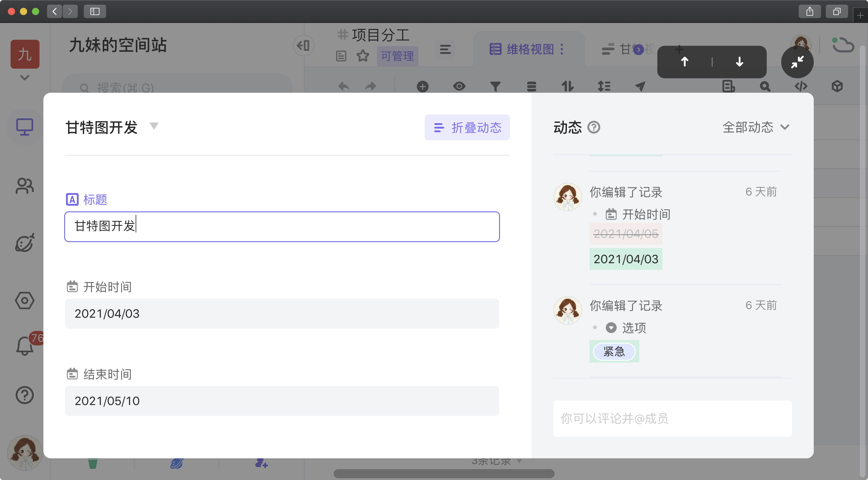The height and width of the screenshot is (480, 868).
Task: Click the 开始时间 date field 2021/04/03
Action: click(282, 313)
